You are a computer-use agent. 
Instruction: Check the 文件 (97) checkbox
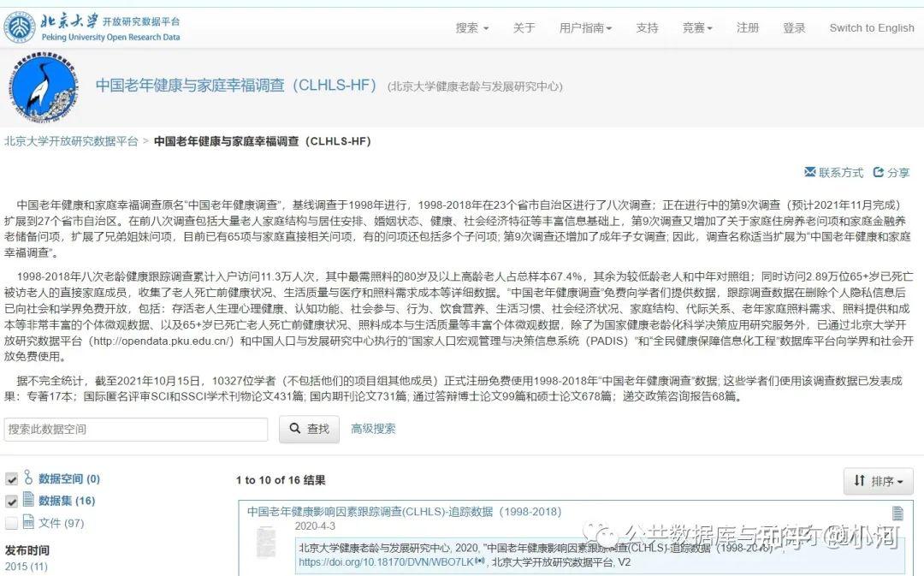11,523
